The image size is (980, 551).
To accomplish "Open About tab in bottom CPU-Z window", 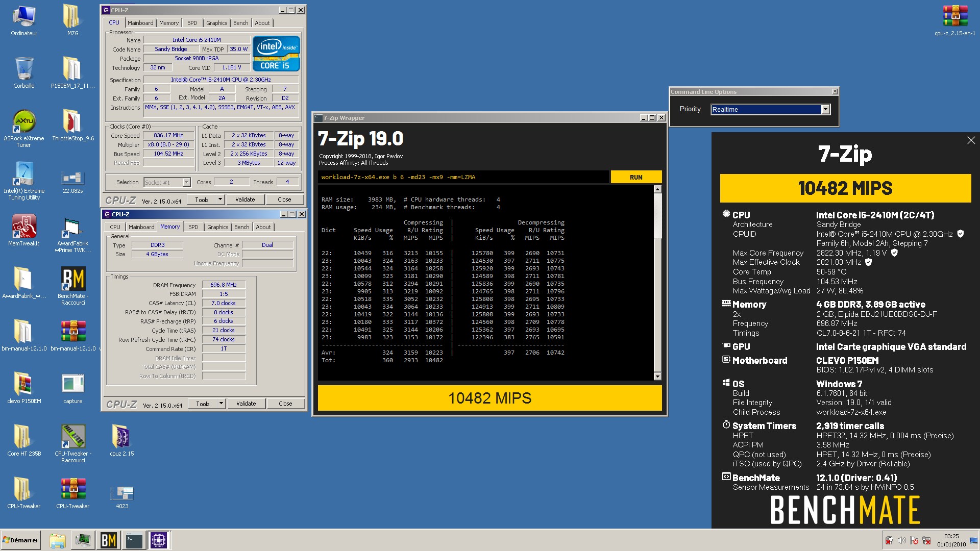I will pyautogui.click(x=263, y=227).
